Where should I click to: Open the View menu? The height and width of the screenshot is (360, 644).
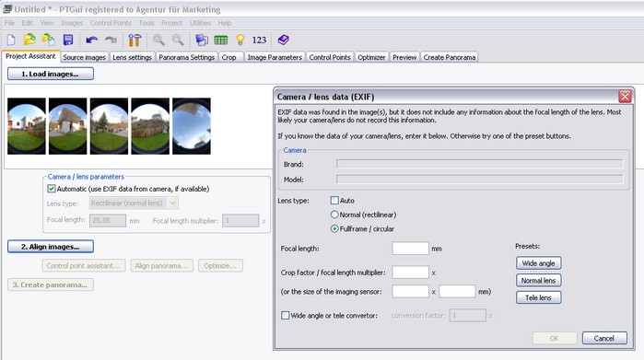[x=47, y=23]
